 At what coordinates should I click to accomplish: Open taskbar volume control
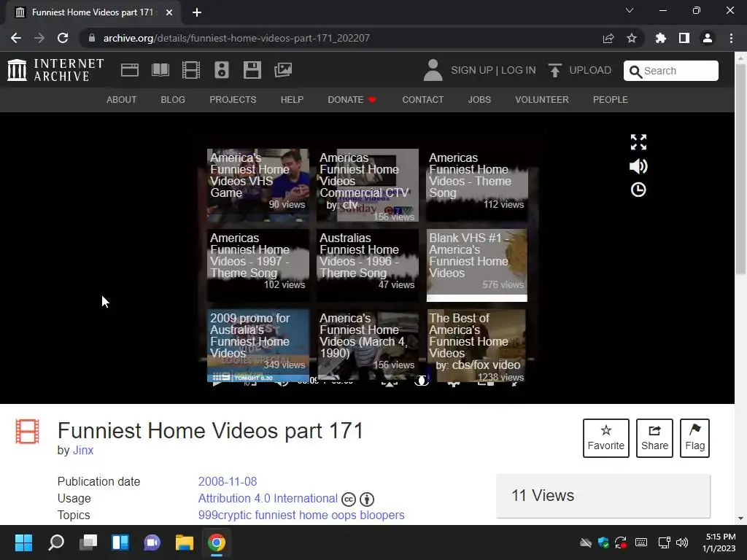(x=682, y=542)
